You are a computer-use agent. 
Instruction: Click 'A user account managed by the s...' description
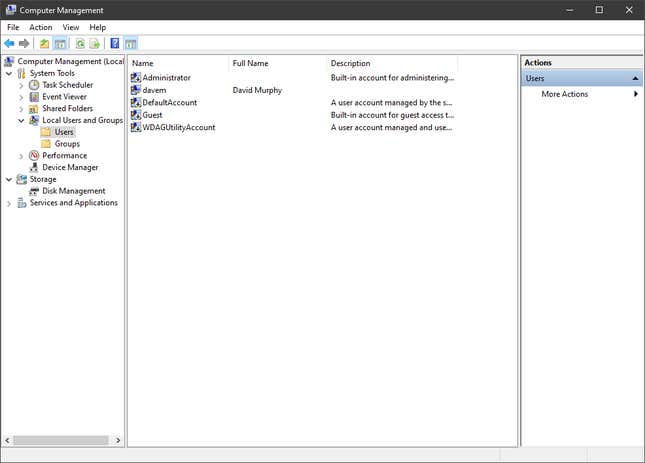point(391,102)
